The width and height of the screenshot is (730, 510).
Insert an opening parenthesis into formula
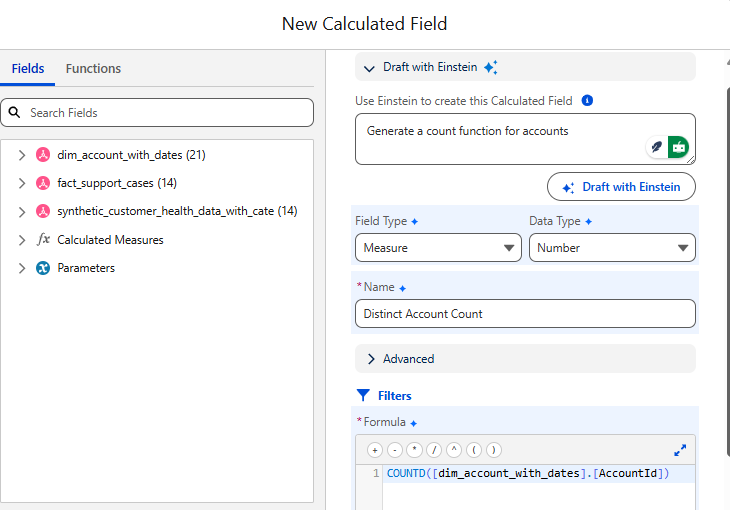tap(474, 450)
